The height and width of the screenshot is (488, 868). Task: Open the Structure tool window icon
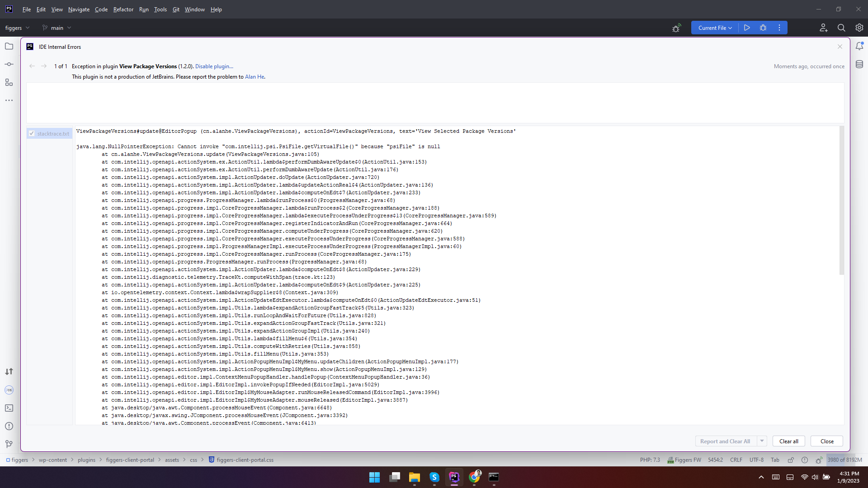pos(9,82)
